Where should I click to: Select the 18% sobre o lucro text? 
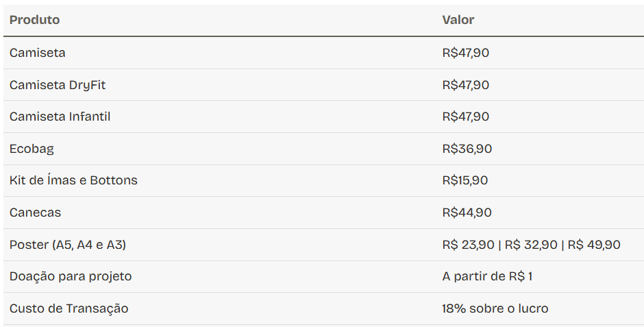click(x=495, y=308)
